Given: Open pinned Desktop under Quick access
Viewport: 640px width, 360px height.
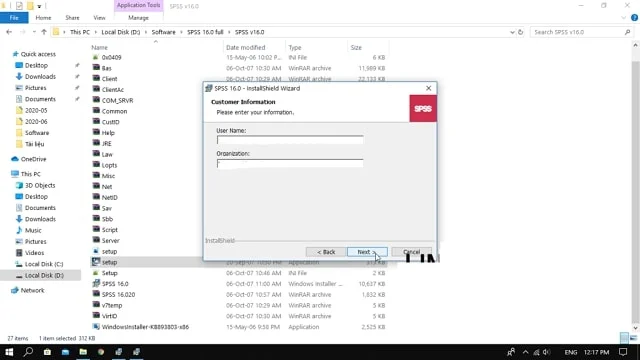Looking at the screenshot, I should click(36, 65).
